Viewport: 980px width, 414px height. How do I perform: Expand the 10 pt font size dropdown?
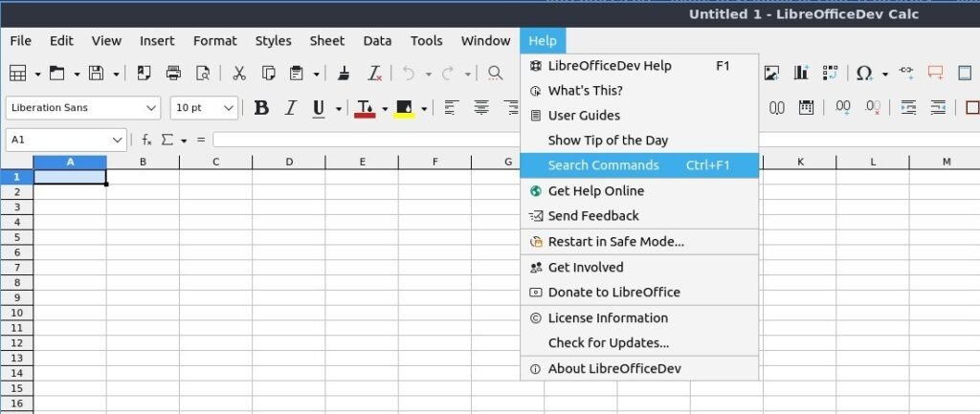pyautogui.click(x=229, y=108)
